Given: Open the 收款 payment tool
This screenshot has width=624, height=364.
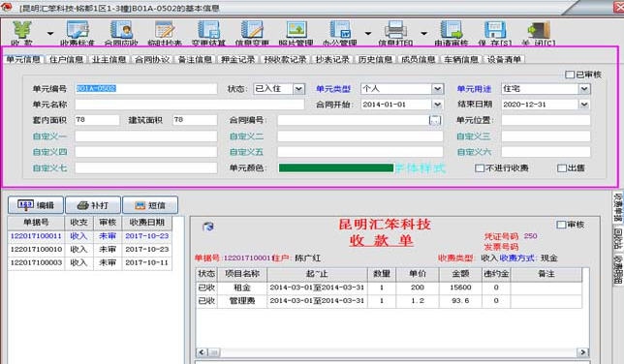Looking at the screenshot, I should (x=22, y=33).
